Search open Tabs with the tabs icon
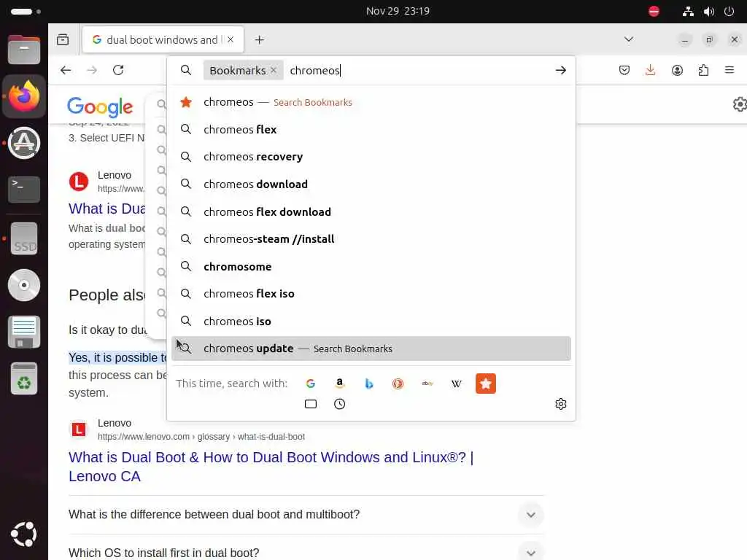Image resolution: width=747 pixels, height=560 pixels. coord(311,404)
